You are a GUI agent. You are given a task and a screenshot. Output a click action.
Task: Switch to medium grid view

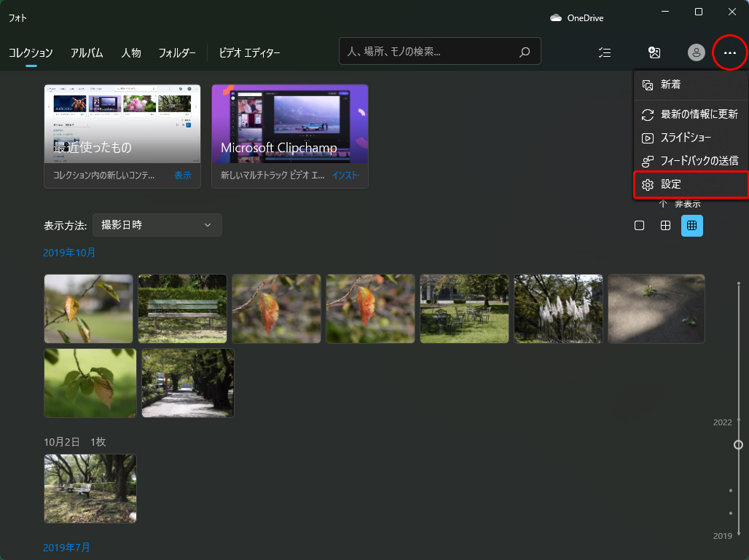coord(665,226)
